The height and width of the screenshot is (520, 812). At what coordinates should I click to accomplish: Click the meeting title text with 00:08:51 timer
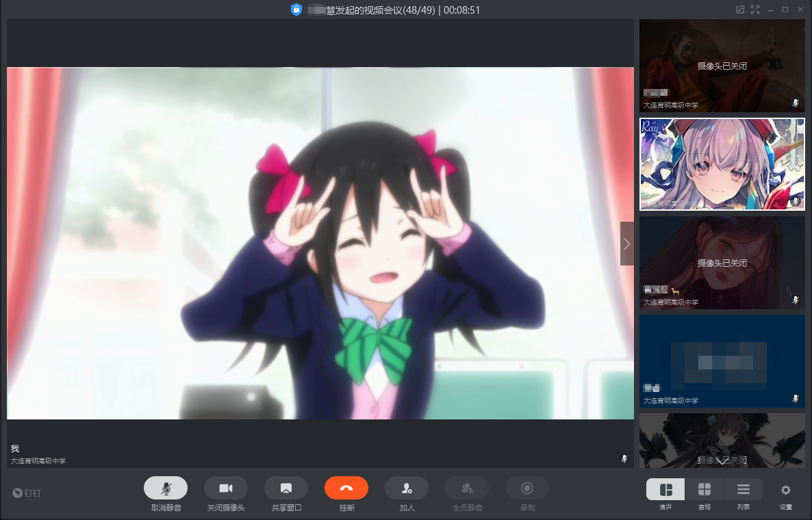(x=394, y=10)
